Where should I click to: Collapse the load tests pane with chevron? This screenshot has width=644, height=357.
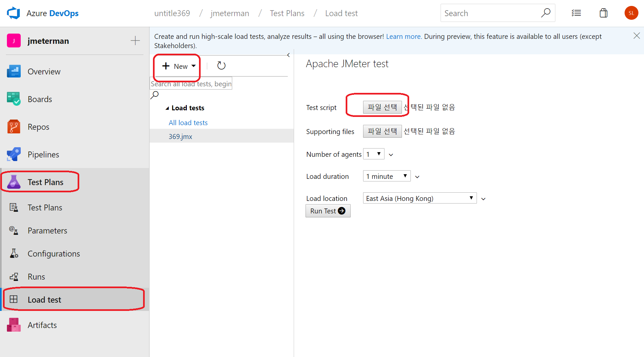click(288, 55)
